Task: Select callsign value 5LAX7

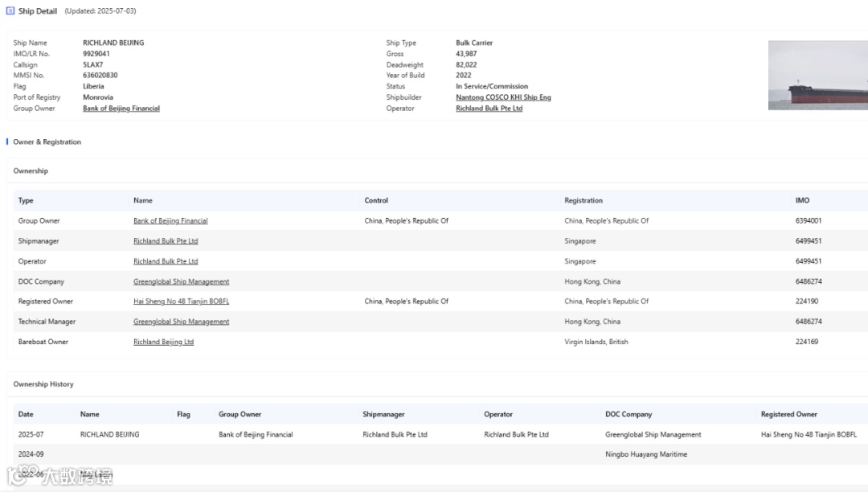Action: click(x=93, y=65)
